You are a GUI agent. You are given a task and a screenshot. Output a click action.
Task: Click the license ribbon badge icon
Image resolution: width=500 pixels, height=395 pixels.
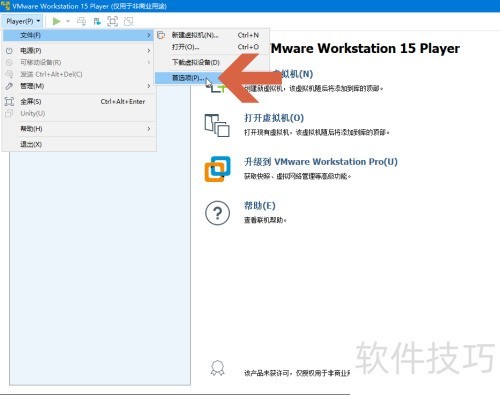coord(217,368)
